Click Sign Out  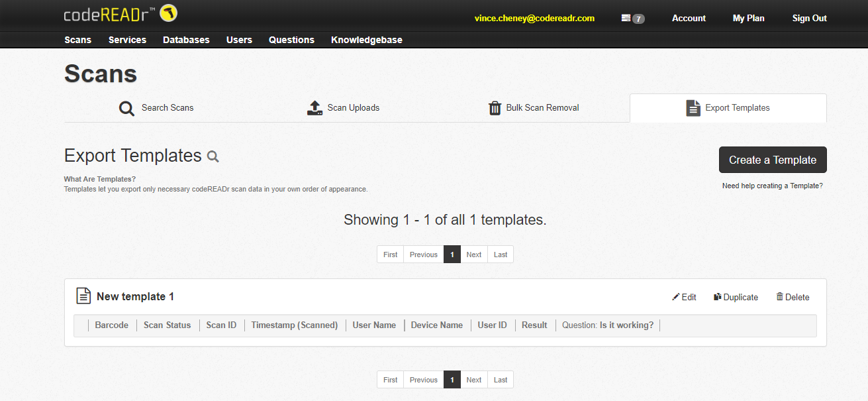(x=810, y=19)
